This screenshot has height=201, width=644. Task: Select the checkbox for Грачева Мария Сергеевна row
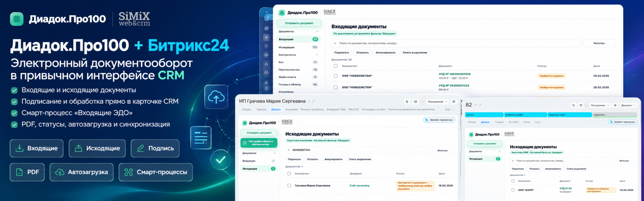[289, 186]
